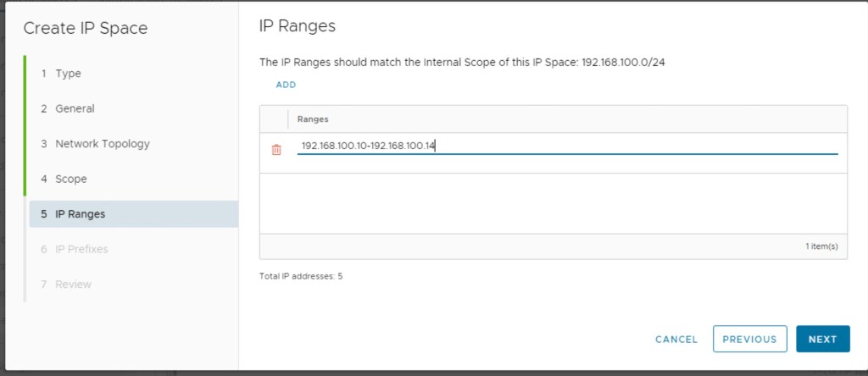Screen dimensions: 868x376
Task: Jump to step 3 Network Topology
Action: click(102, 144)
